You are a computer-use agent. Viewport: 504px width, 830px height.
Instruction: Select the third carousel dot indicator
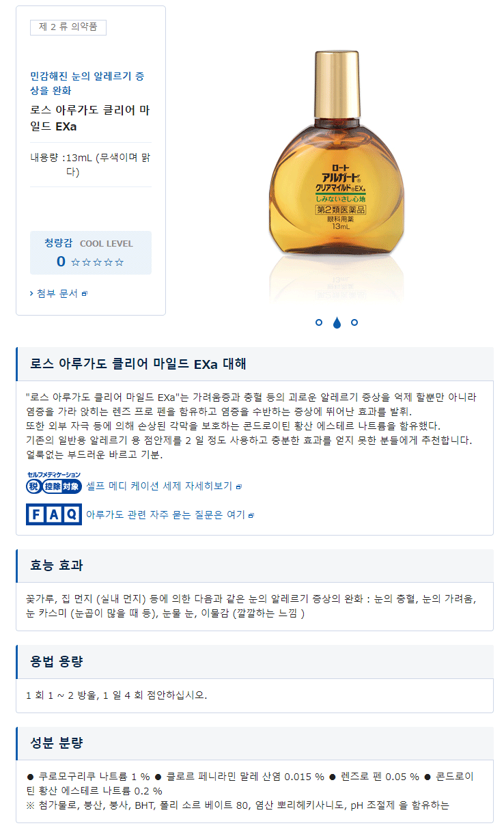(354, 322)
